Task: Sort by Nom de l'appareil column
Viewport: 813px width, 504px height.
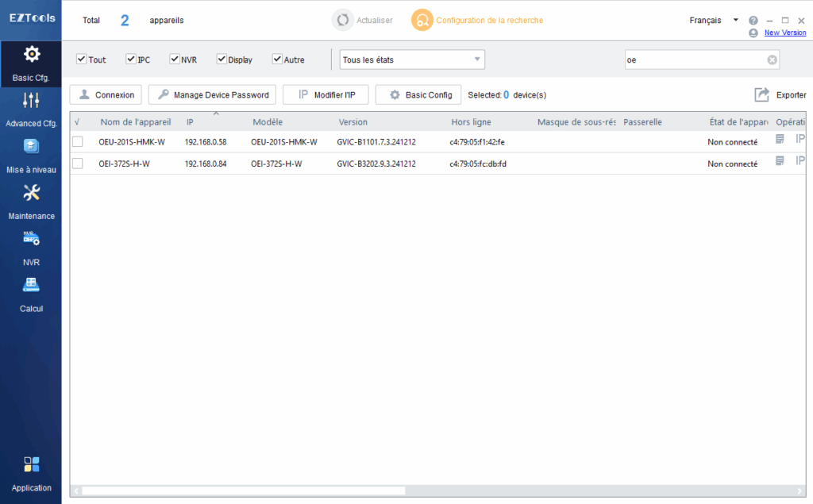Action: click(136, 122)
